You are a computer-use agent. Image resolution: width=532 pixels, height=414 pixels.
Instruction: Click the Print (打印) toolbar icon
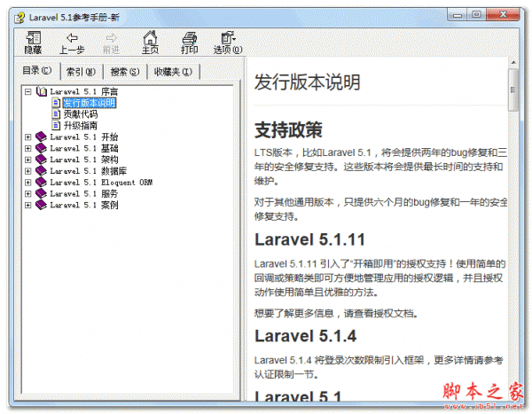[190, 43]
